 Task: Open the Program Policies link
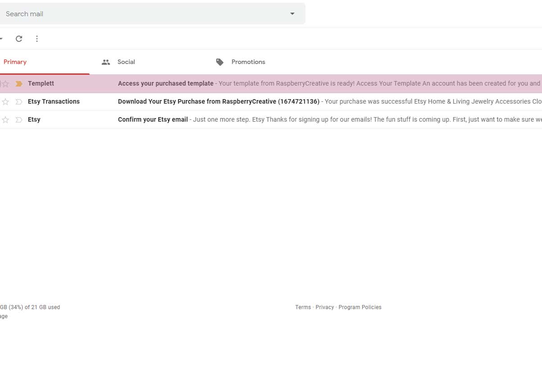(360, 307)
